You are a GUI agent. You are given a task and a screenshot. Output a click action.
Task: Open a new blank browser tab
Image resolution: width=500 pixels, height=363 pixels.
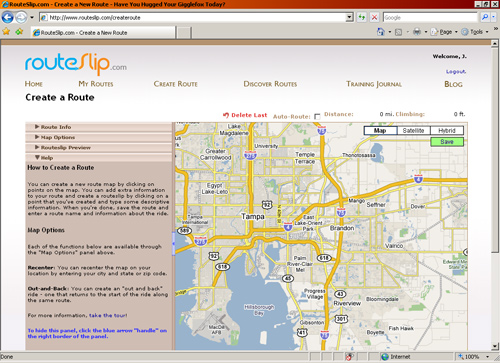(x=183, y=33)
